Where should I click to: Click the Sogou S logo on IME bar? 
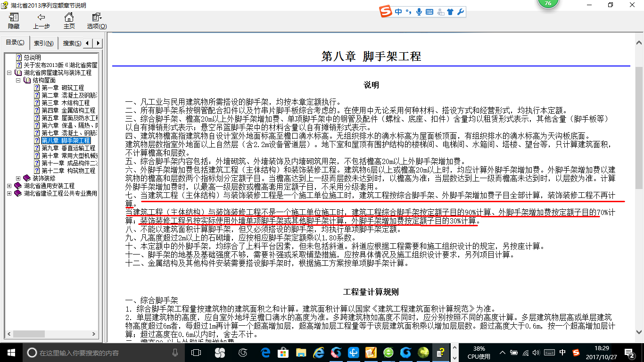[x=387, y=12]
